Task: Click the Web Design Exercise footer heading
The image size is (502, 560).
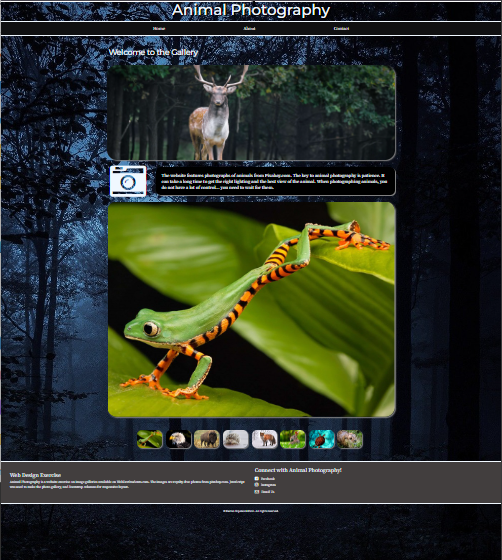Action: click(x=35, y=475)
